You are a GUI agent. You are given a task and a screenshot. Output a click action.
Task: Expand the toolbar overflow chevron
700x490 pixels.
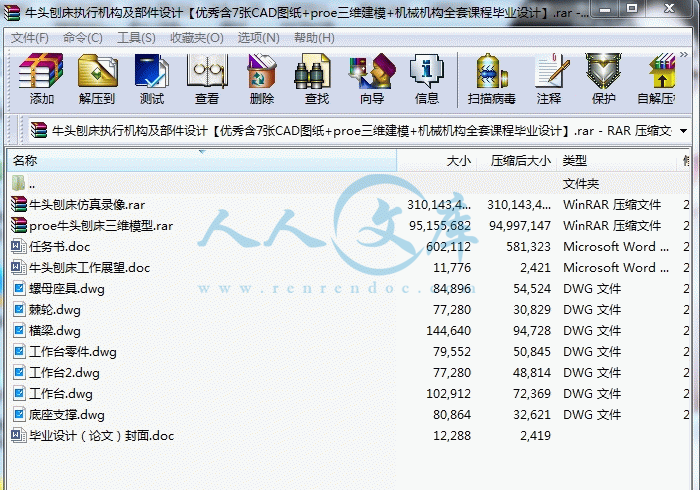(683, 54)
